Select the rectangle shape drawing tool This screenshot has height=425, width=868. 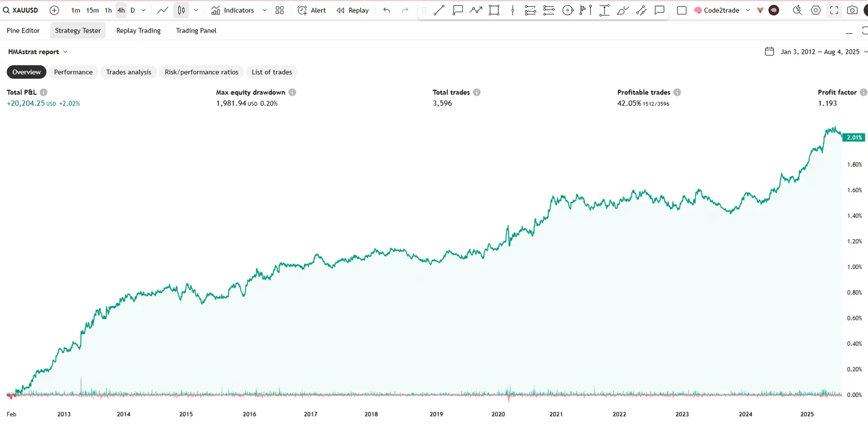point(494,10)
